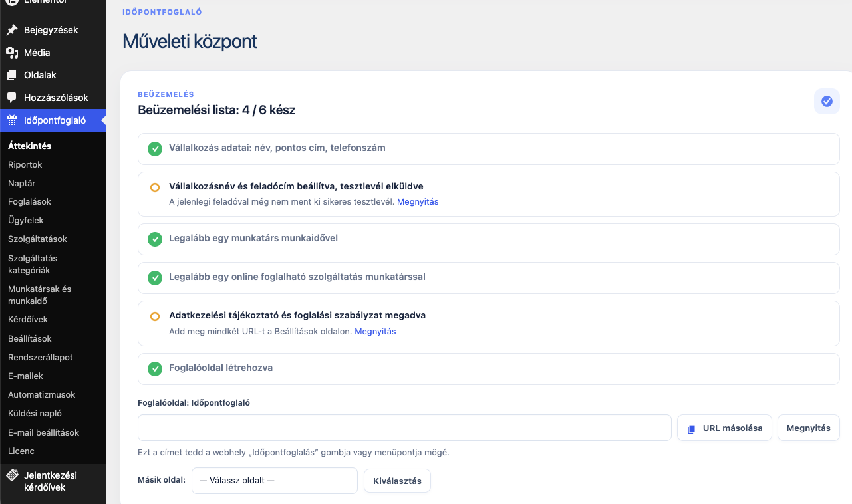Click the copy icon beside URL másolása
The width and height of the screenshot is (852, 504).
(691, 429)
